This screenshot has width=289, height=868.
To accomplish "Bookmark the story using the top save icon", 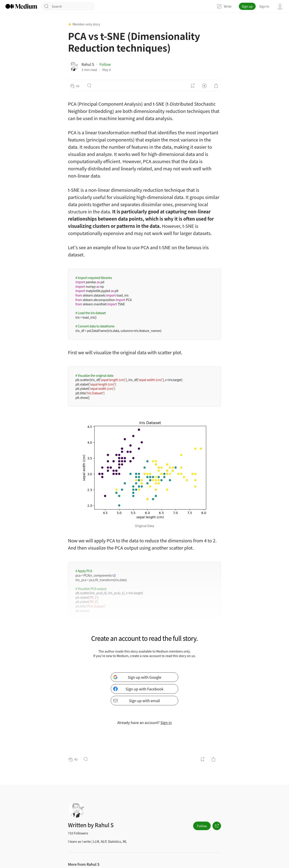I will [192, 86].
